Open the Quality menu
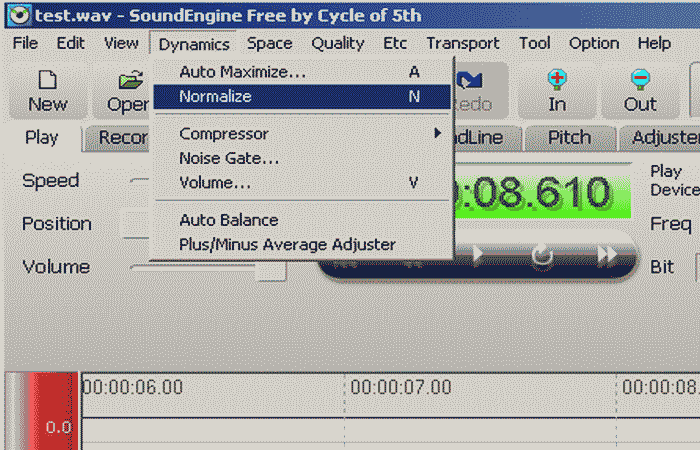Screen dimensions: 700x450 pos(337,43)
